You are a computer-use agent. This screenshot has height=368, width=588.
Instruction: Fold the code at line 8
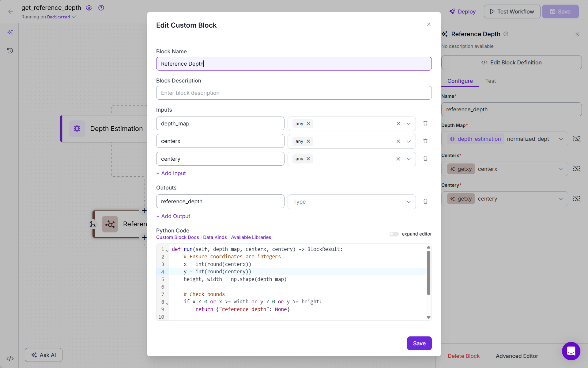point(167,303)
